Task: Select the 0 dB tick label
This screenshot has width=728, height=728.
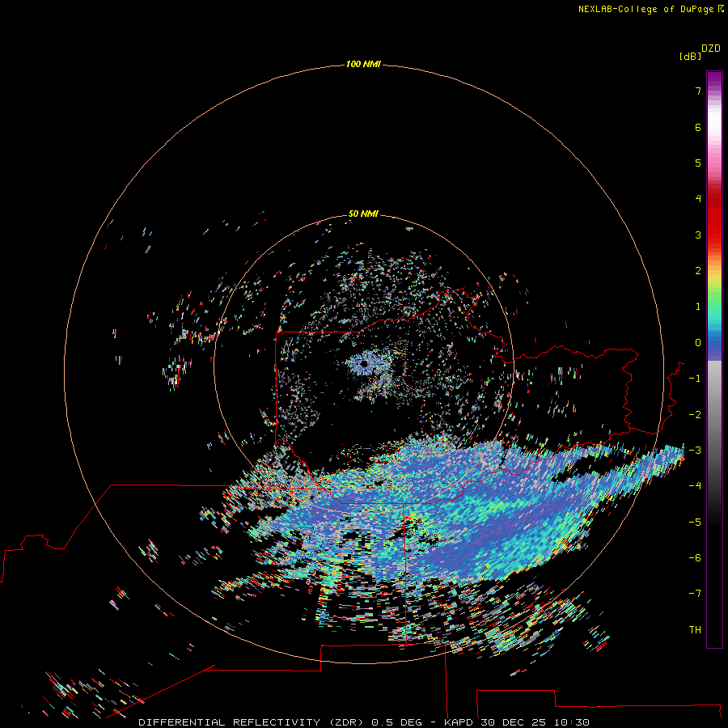Action: click(x=698, y=343)
